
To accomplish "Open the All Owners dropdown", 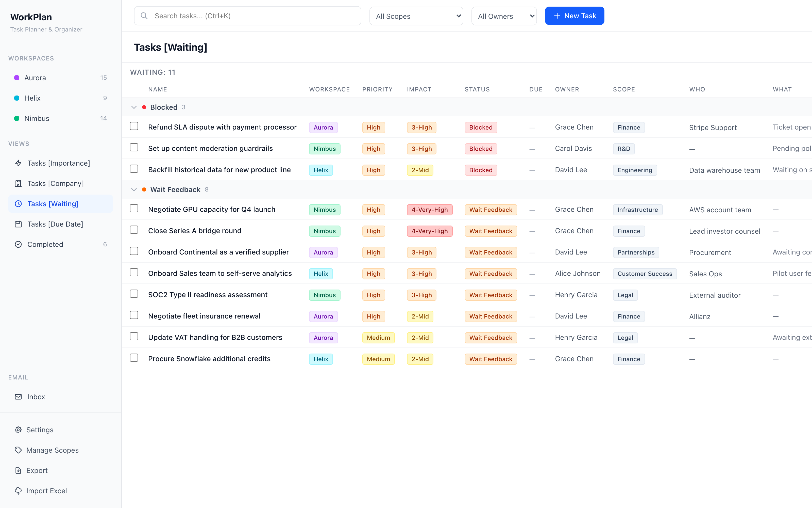I will point(504,16).
